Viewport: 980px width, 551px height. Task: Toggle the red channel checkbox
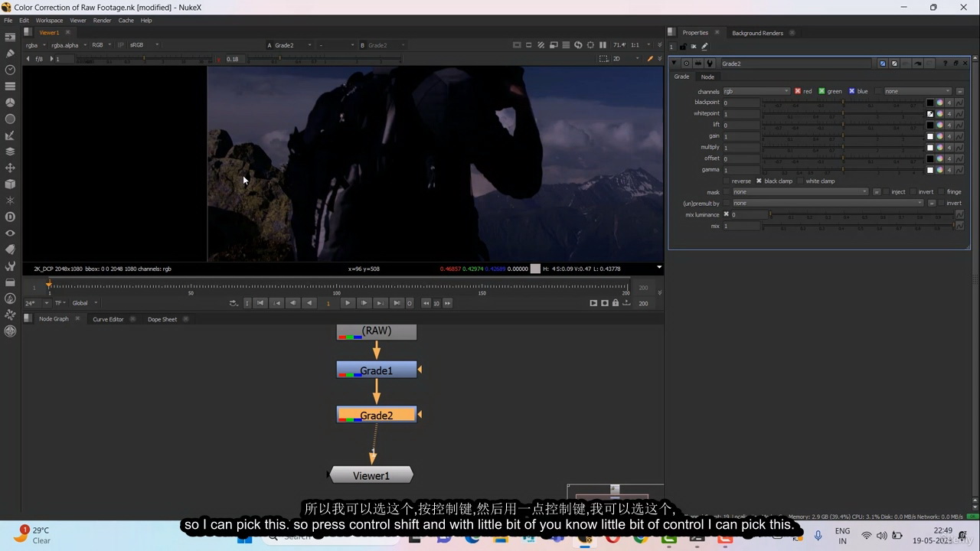pos(797,91)
